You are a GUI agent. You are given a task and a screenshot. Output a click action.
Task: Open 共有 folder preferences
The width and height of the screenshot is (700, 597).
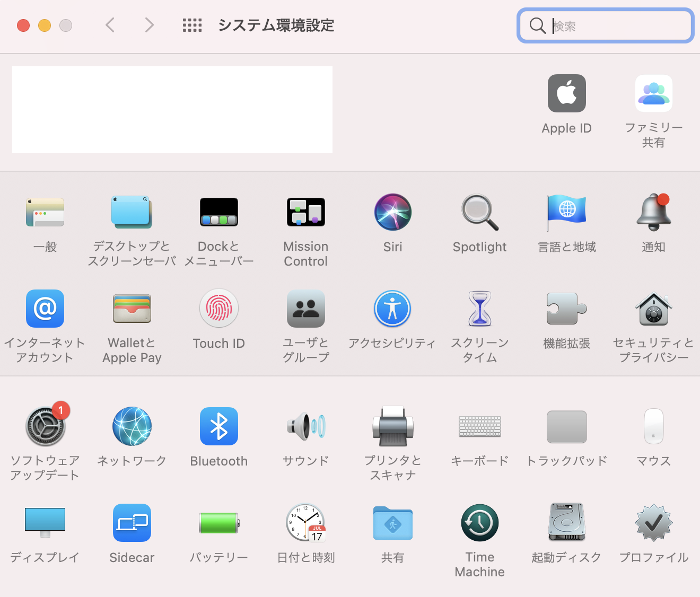tap(392, 523)
